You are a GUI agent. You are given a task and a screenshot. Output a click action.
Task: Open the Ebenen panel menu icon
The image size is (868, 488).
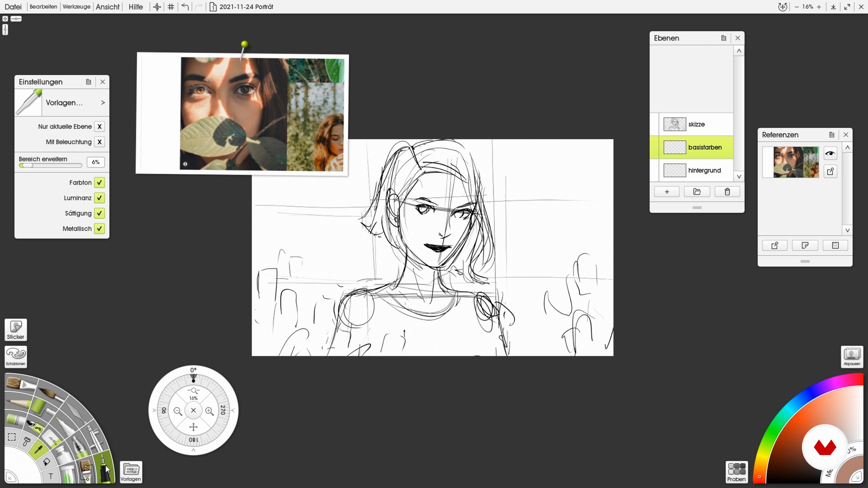point(723,38)
